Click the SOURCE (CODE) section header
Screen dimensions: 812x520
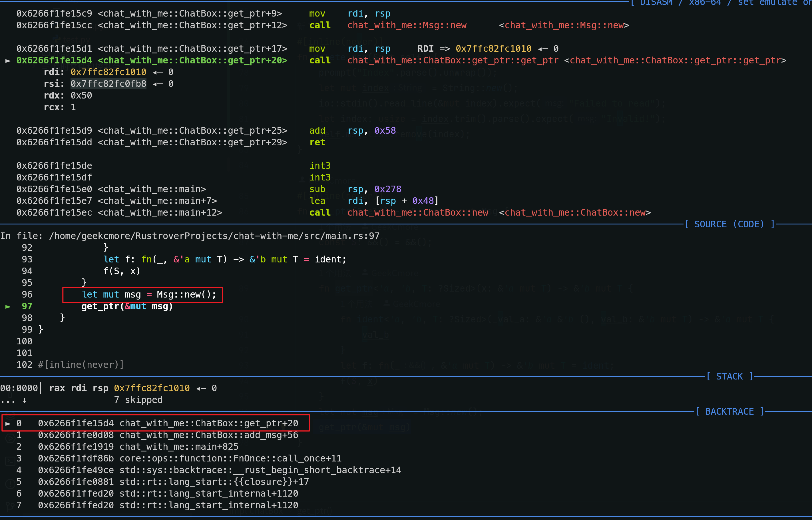tap(729, 224)
